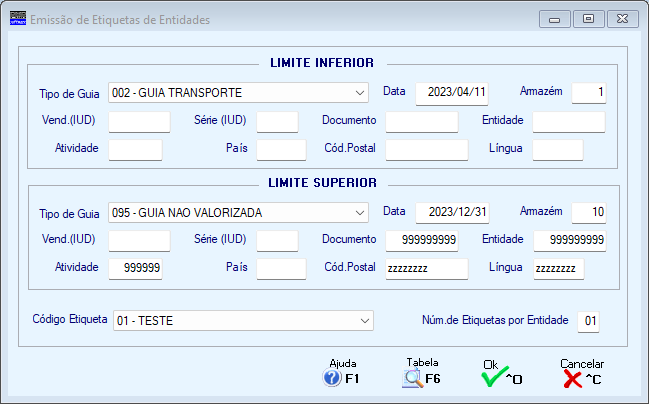Select the lower limit Armazém field
649x404 pixels.
[589, 93]
